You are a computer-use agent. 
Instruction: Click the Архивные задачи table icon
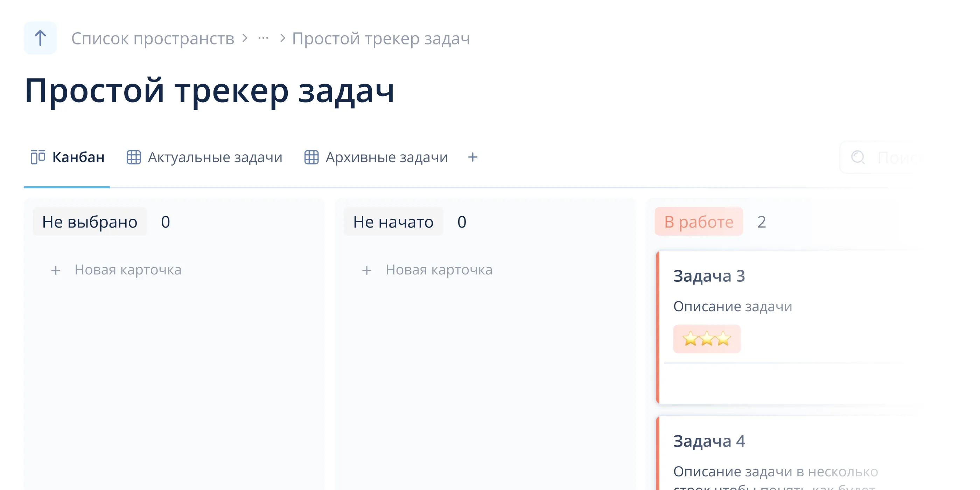click(x=311, y=157)
